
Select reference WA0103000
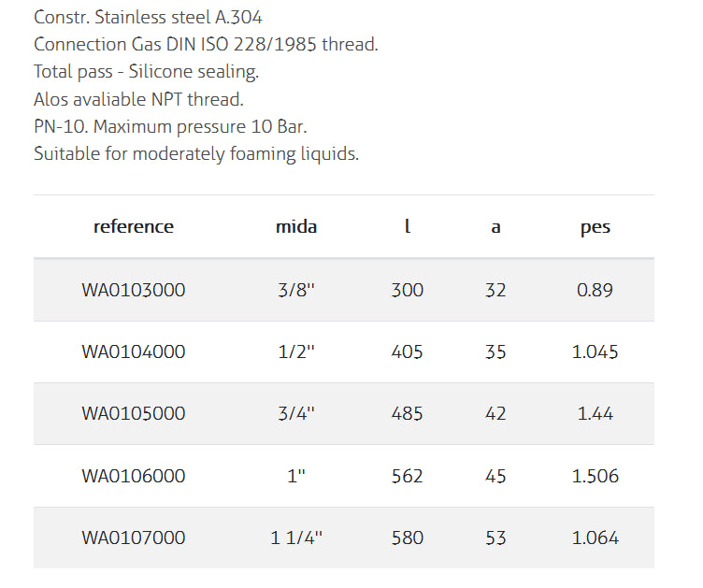[x=134, y=290]
